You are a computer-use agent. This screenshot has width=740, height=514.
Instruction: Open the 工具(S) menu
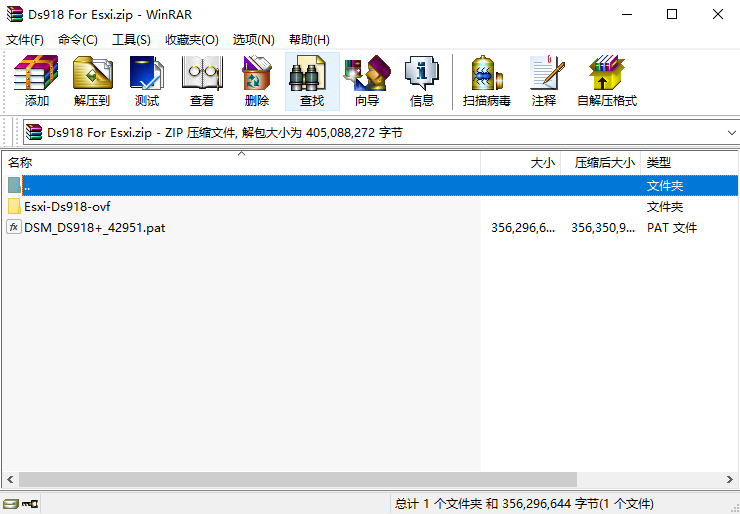pyautogui.click(x=131, y=40)
